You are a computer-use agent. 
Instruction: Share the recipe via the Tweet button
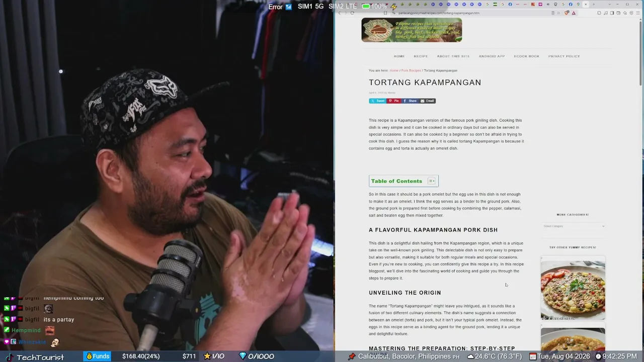pos(377,101)
